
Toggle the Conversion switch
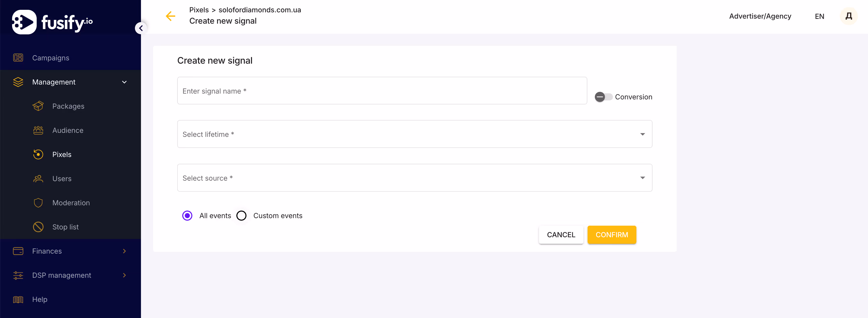click(603, 97)
